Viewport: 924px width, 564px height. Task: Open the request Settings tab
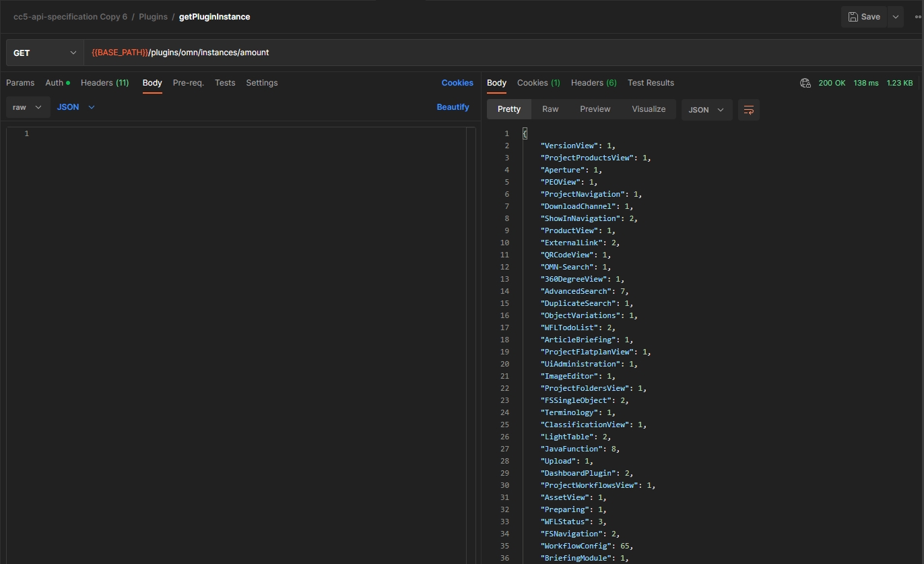261,83
